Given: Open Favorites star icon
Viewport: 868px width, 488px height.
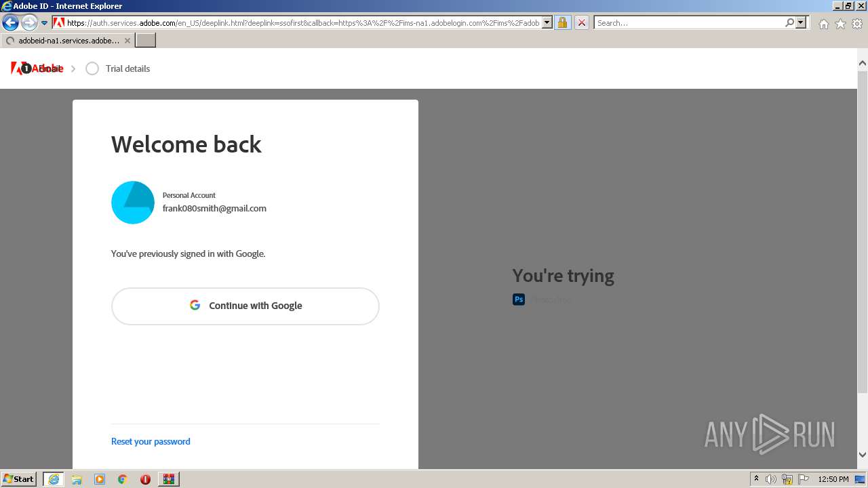Looking at the screenshot, I should click(x=840, y=24).
